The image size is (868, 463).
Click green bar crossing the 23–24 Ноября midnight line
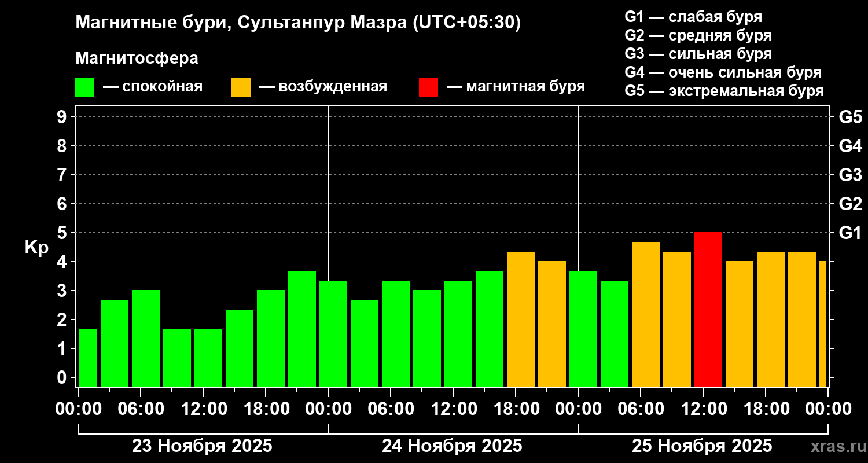[333, 333]
